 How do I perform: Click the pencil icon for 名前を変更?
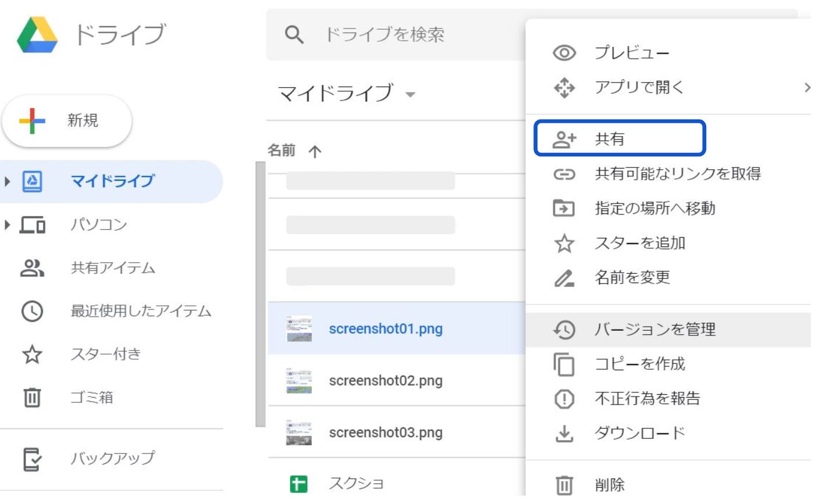pos(564,278)
